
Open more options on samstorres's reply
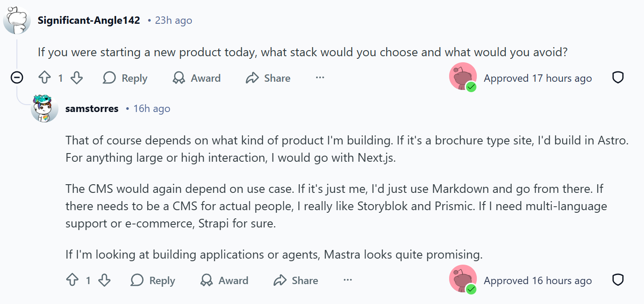pos(348,280)
